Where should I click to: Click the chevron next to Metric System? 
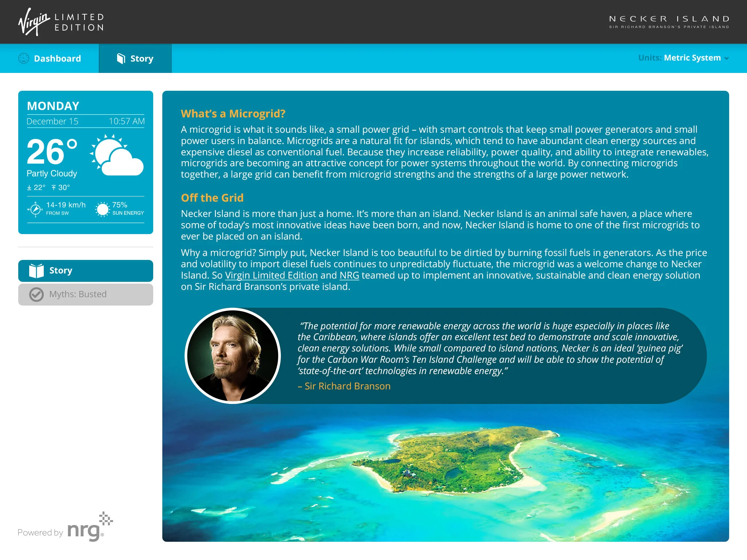pos(727,58)
